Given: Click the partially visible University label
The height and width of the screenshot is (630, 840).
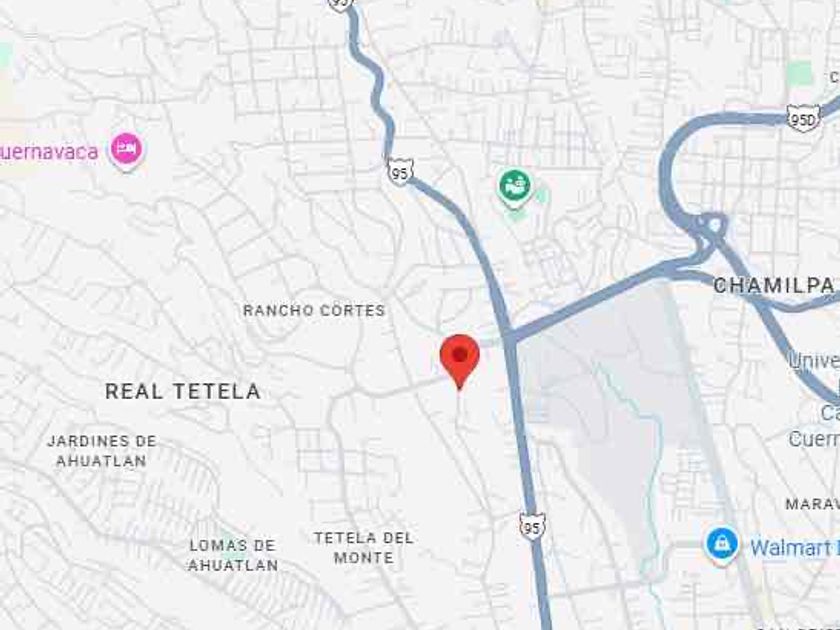Looking at the screenshot, I should coord(814,360).
